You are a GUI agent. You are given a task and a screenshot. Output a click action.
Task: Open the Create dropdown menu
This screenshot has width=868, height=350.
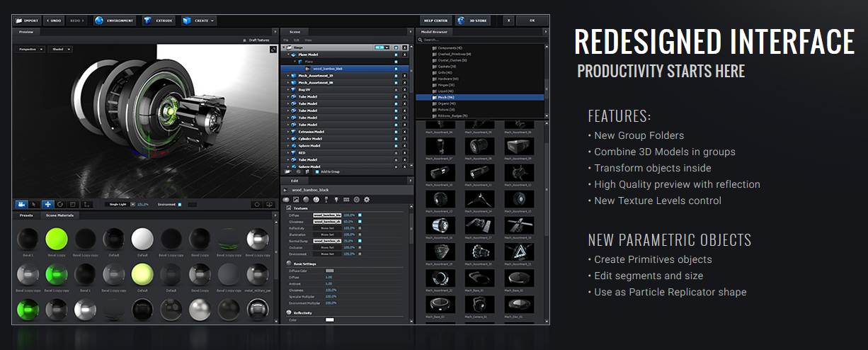199,21
